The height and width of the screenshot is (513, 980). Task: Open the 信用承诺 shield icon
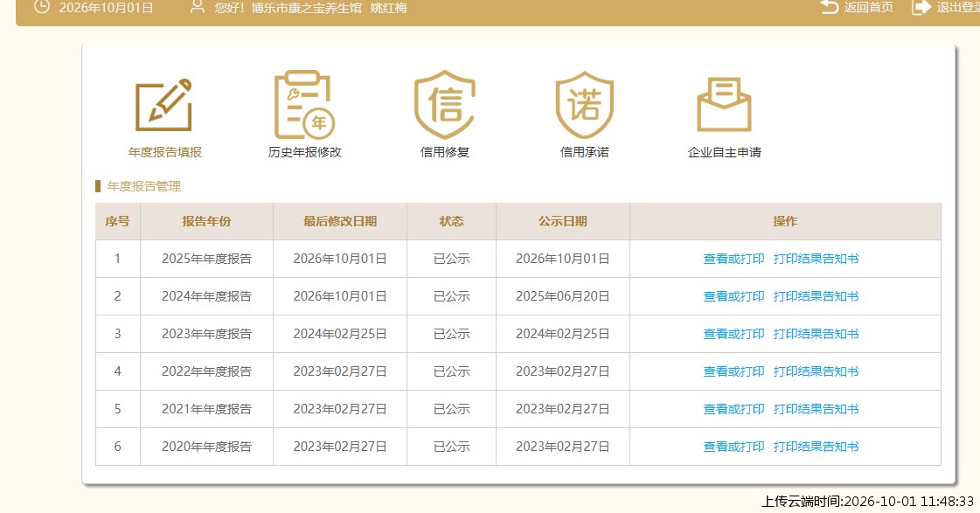[x=584, y=105]
